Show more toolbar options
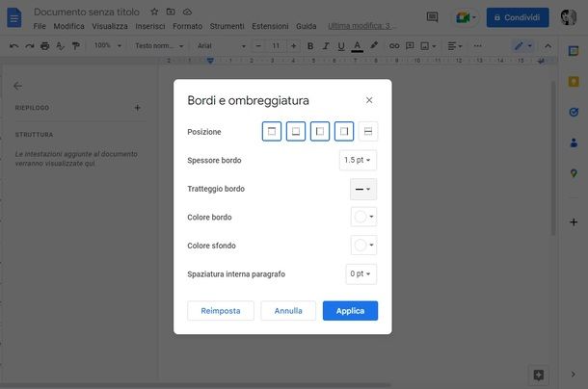The height and width of the screenshot is (389, 588). click(x=477, y=45)
